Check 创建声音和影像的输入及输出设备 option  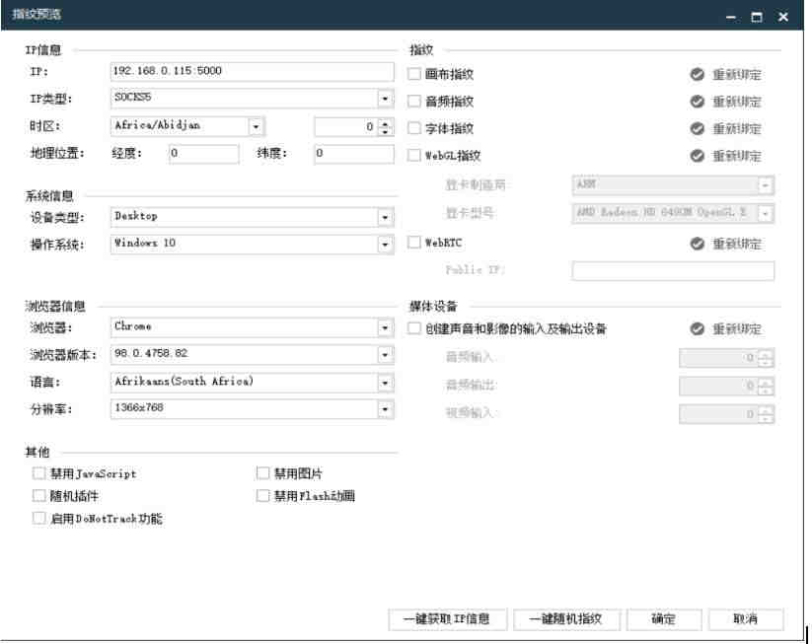coord(413,328)
